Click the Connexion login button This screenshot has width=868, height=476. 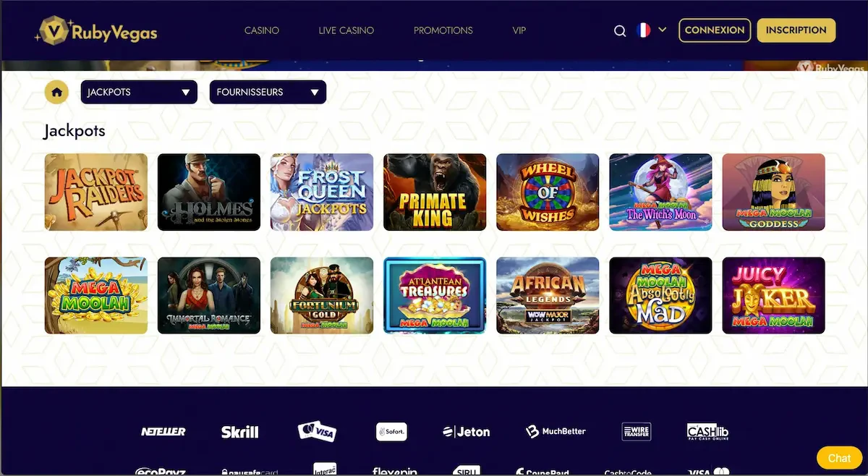715,30
